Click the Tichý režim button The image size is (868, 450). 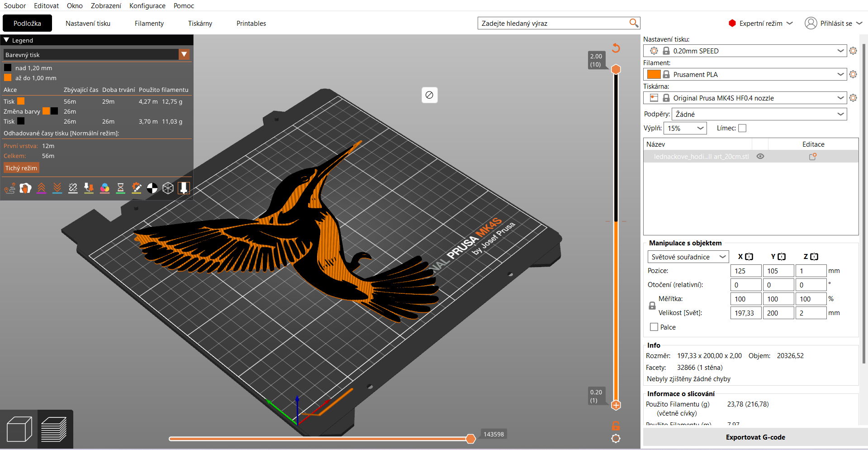pyautogui.click(x=21, y=168)
